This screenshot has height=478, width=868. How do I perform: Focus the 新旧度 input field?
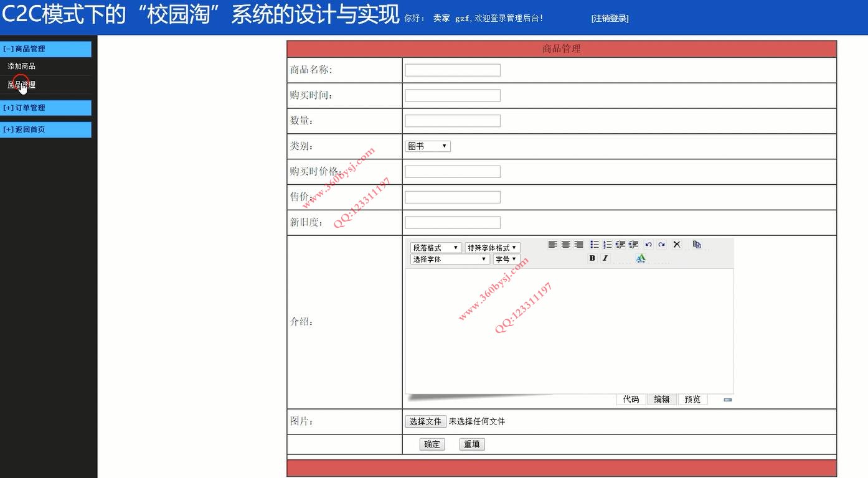click(453, 223)
